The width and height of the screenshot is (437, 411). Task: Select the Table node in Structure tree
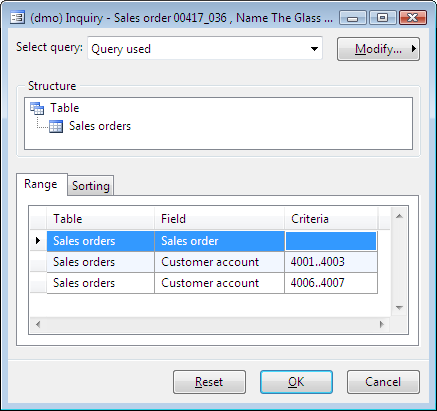(x=65, y=108)
